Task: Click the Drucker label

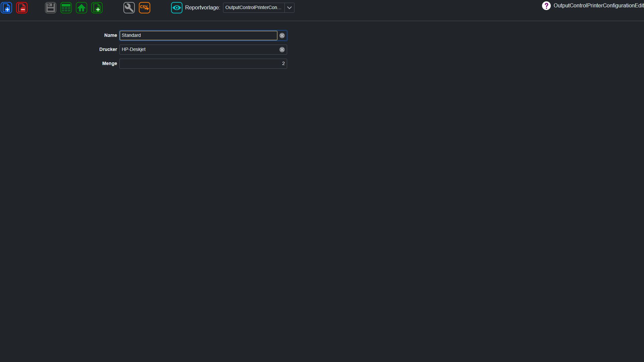Action: pyautogui.click(x=108, y=50)
